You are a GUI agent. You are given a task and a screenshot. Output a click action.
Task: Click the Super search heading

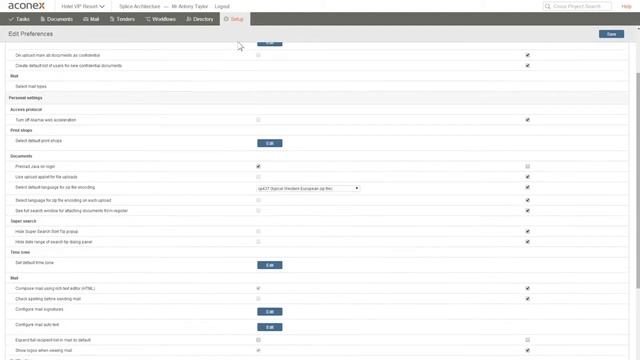(x=23, y=221)
